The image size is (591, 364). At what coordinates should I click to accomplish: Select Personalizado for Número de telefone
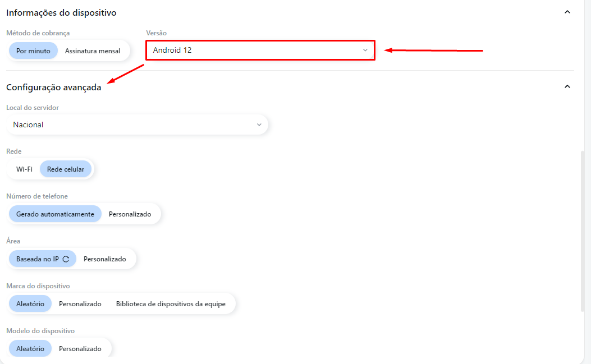(130, 214)
